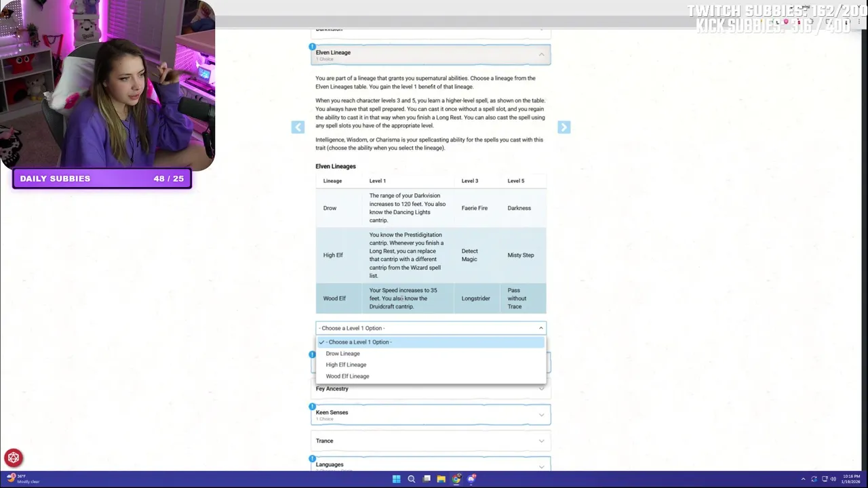
Task: Select the High Elf Lineage option
Action: 431,365
